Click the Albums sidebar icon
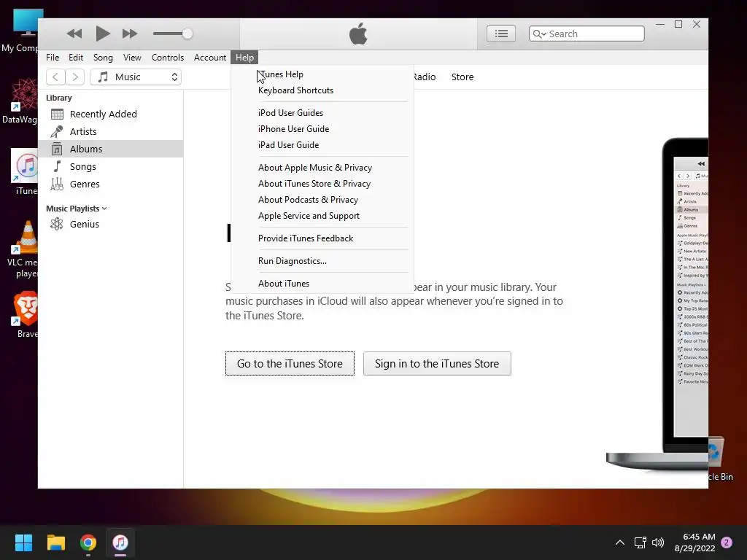Screen dimensions: 747x560 click(x=57, y=149)
